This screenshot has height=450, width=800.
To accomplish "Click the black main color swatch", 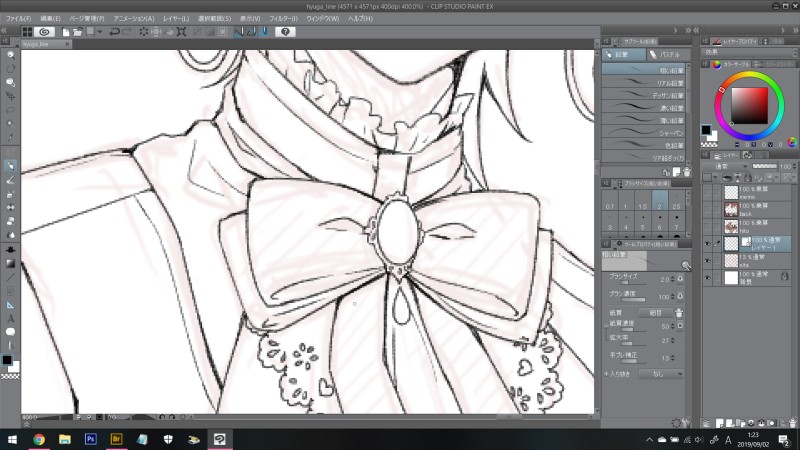I will [706, 130].
